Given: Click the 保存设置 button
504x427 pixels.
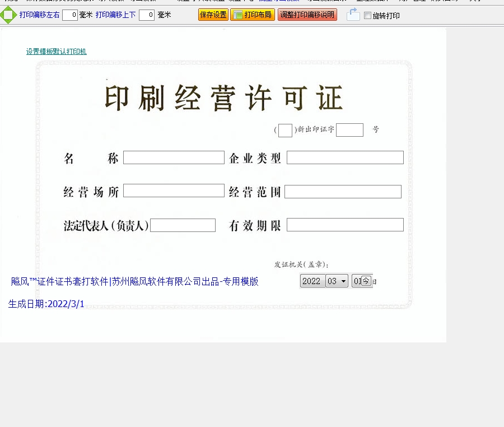Looking at the screenshot, I should [x=213, y=15].
